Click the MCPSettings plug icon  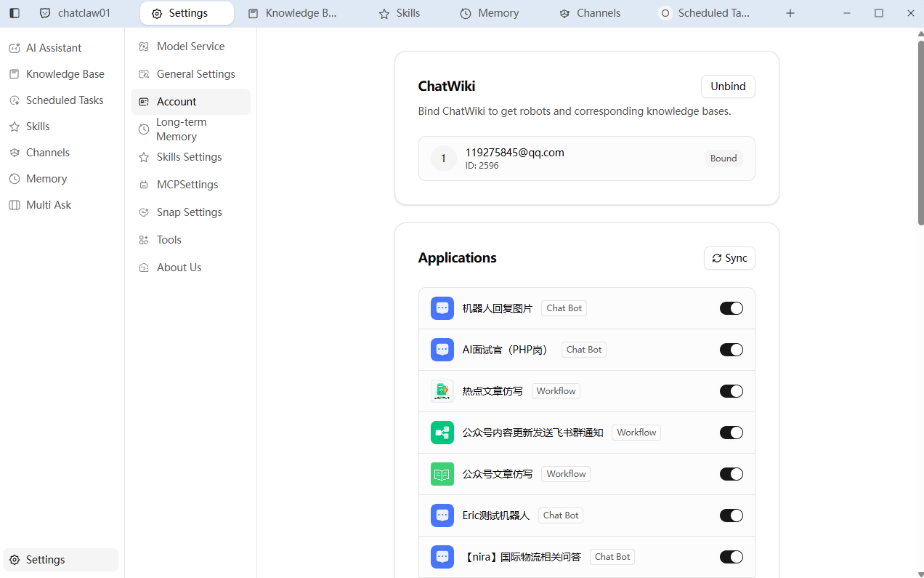pos(144,185)
